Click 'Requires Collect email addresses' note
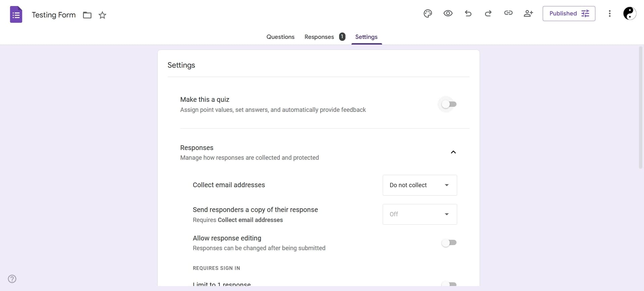The width and height of the screenshot is (644, 291). [238, 220]
